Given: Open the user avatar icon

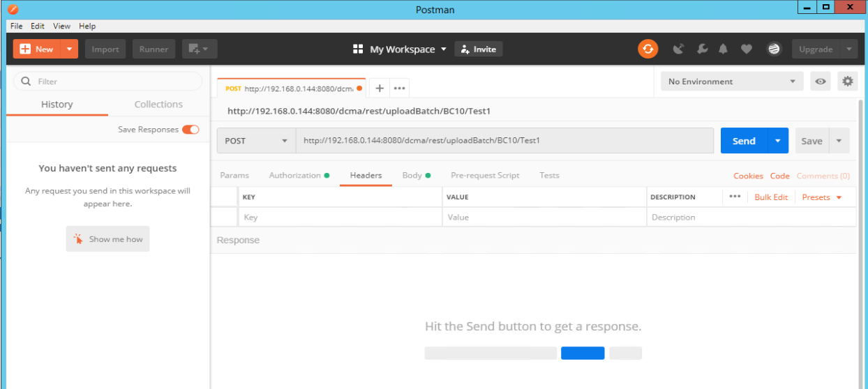Looking at the screenshot, I should (x=773, y=49).
